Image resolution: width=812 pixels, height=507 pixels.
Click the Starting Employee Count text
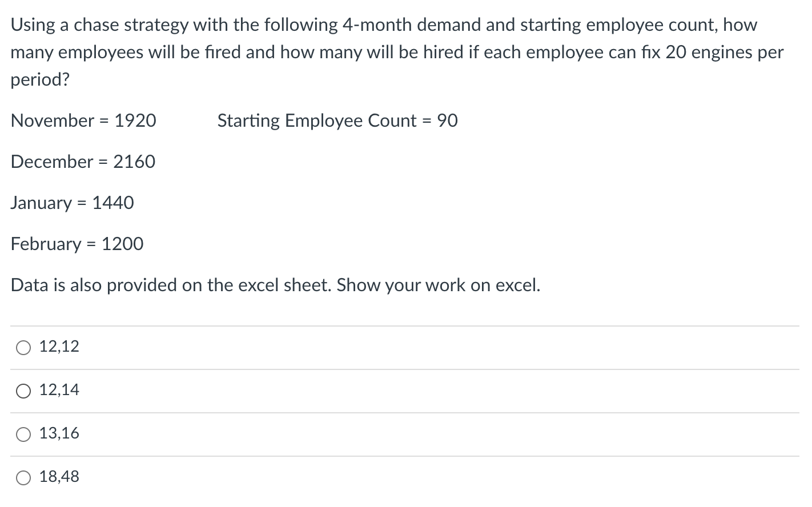(x=337, y=121)
